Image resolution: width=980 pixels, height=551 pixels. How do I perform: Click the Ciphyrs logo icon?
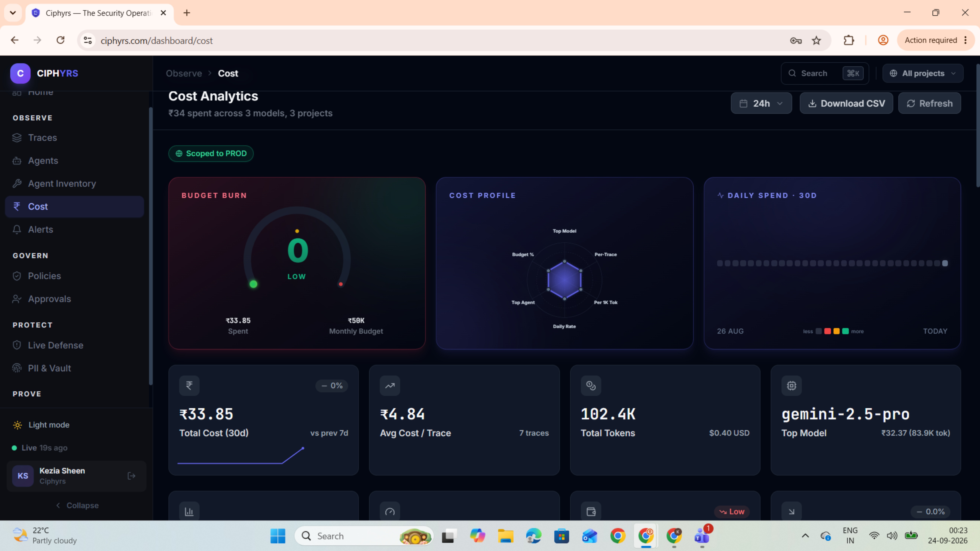(20, 73)
